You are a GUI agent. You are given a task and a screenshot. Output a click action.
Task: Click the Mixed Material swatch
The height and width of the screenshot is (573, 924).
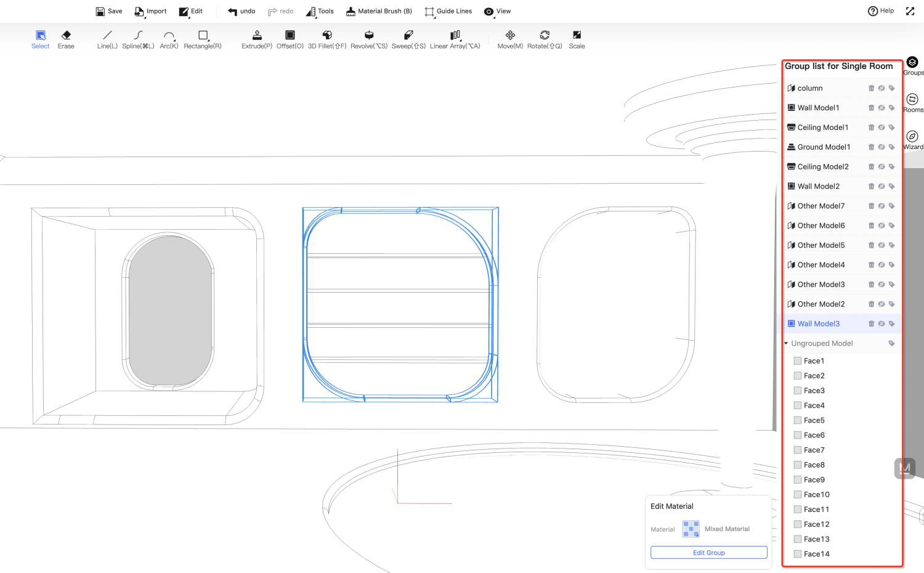point(691,529)
